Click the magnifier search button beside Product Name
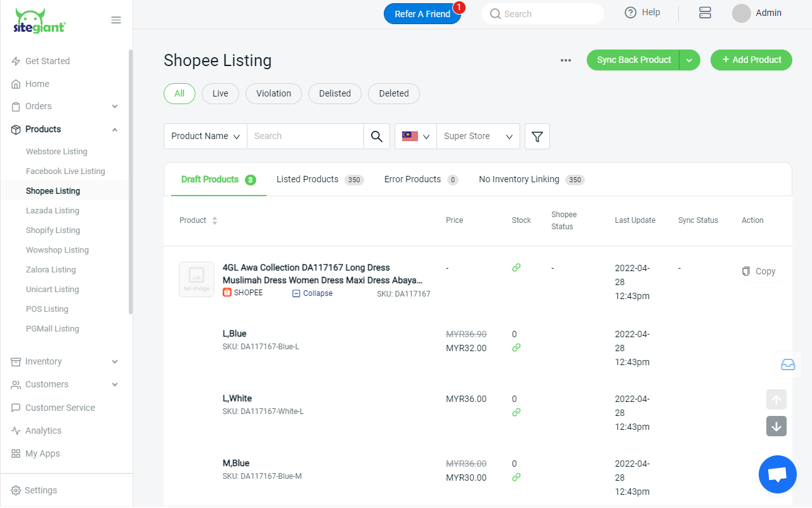The image size is (812, 508). point(377,136)
